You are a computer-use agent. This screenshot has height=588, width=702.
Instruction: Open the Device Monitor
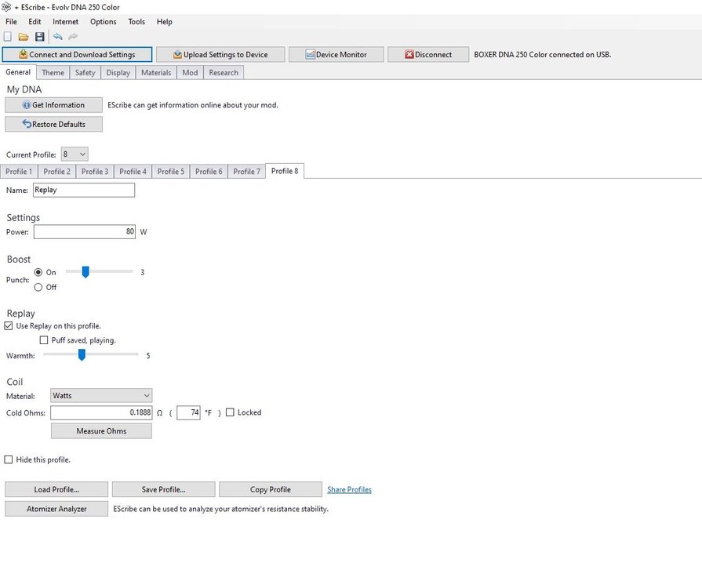click(x=336, y=55)
